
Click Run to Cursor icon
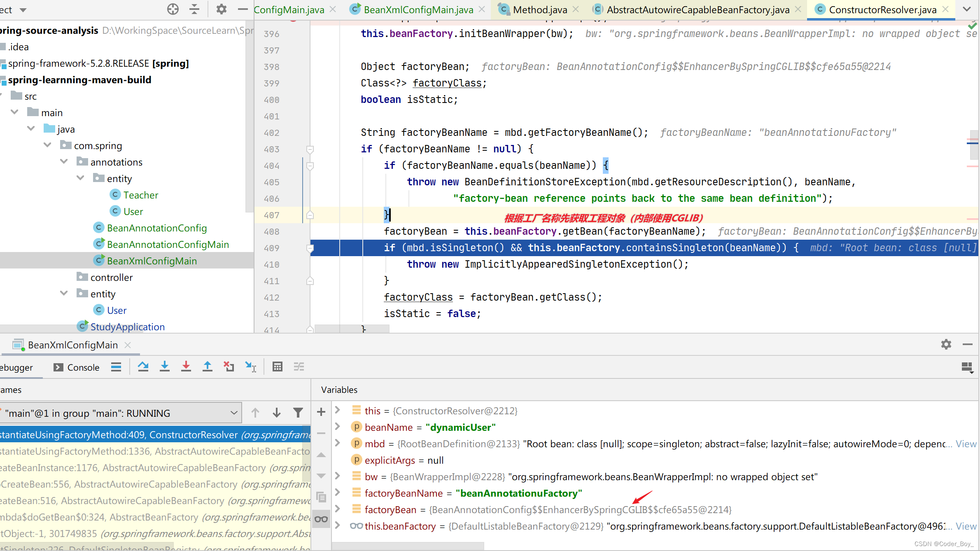pos(250,367)
